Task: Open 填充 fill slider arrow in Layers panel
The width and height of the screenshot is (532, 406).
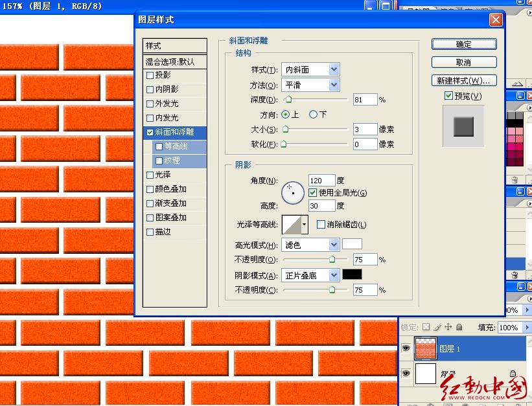Action: (527, 327)
